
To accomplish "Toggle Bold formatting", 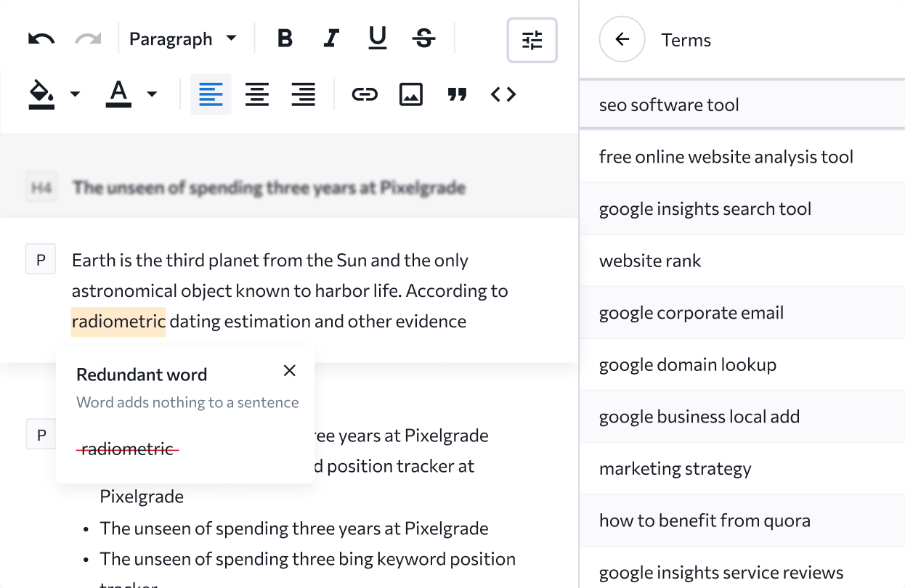I will tap(285, 39).
